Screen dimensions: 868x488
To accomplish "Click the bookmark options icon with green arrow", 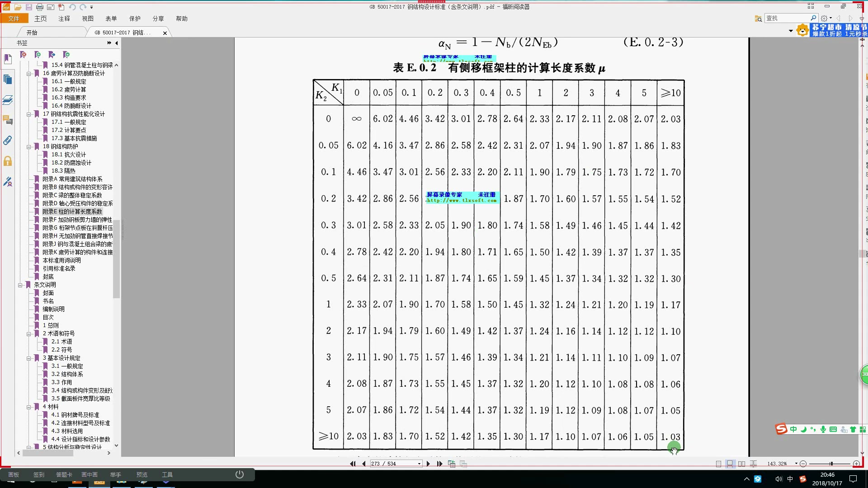I will 66,55.
